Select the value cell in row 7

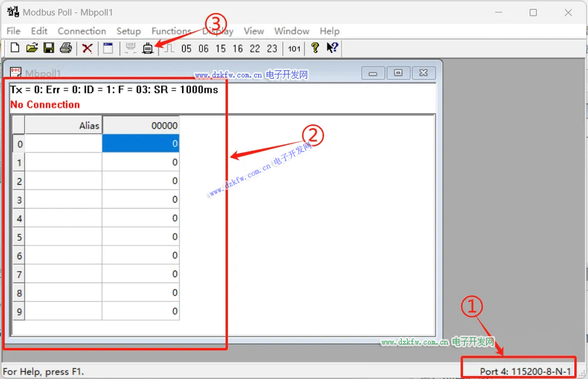coord(141,274)
